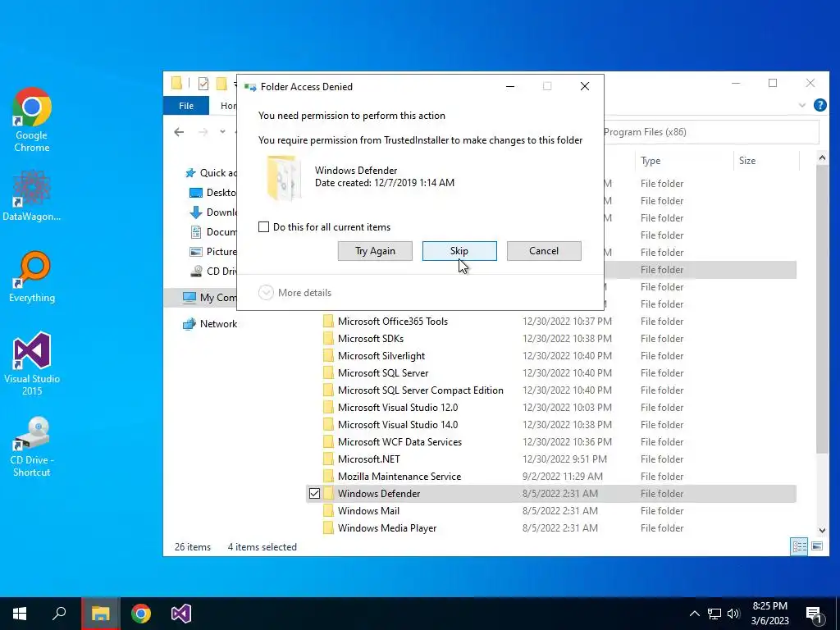Sort by the Size column header

point(766,160)
